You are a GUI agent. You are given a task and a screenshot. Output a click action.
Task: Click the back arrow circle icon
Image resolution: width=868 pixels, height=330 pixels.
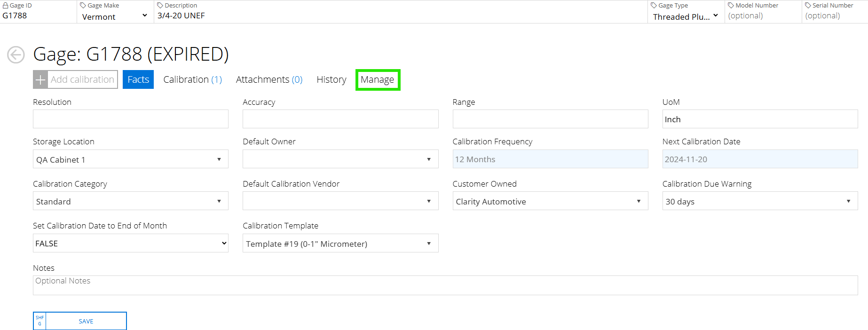click(16, 55)
